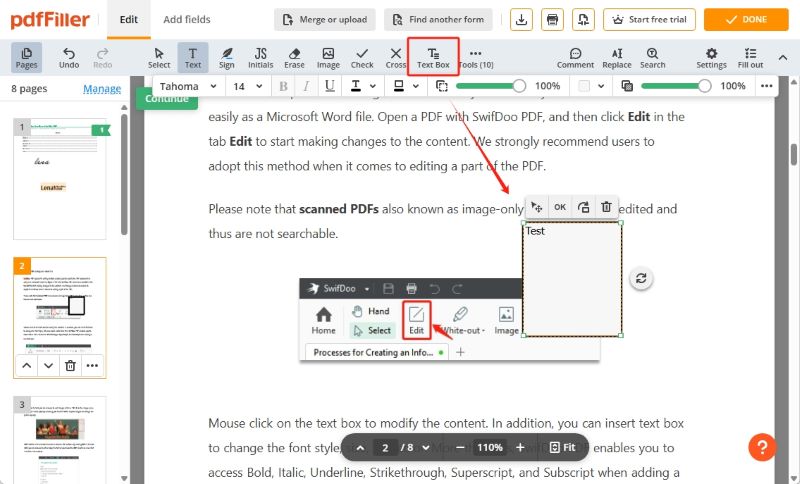The image size is (800, 484).
Task: Pick the Erase tool
Action: point(294,58)
